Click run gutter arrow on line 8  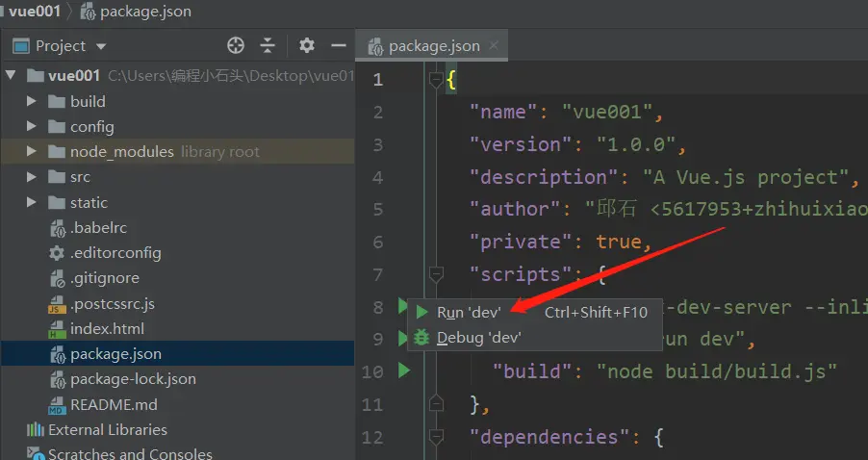402,306
